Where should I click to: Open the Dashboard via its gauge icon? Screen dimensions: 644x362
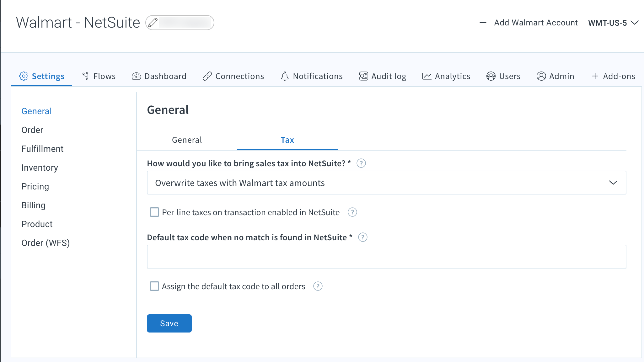136,76
